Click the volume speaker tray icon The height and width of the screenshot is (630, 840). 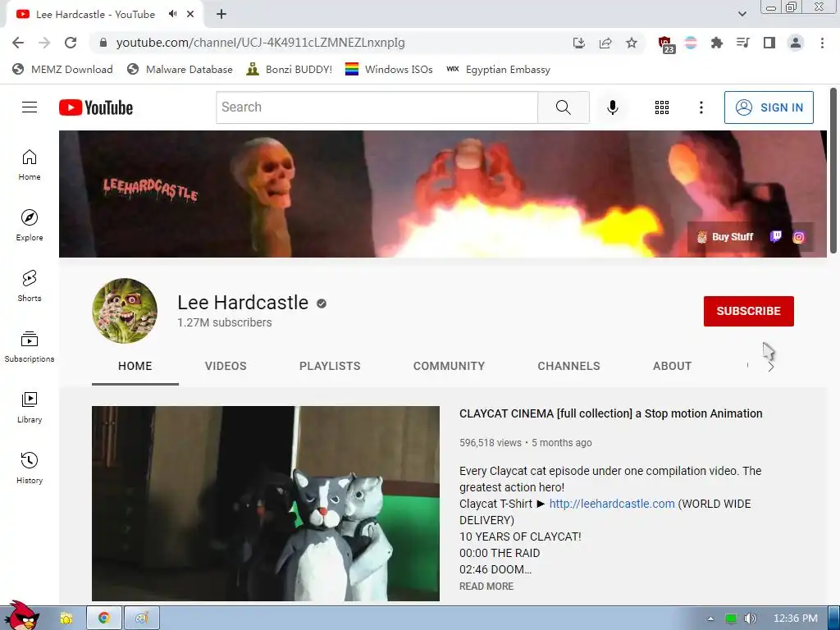[x=751, y=619]
